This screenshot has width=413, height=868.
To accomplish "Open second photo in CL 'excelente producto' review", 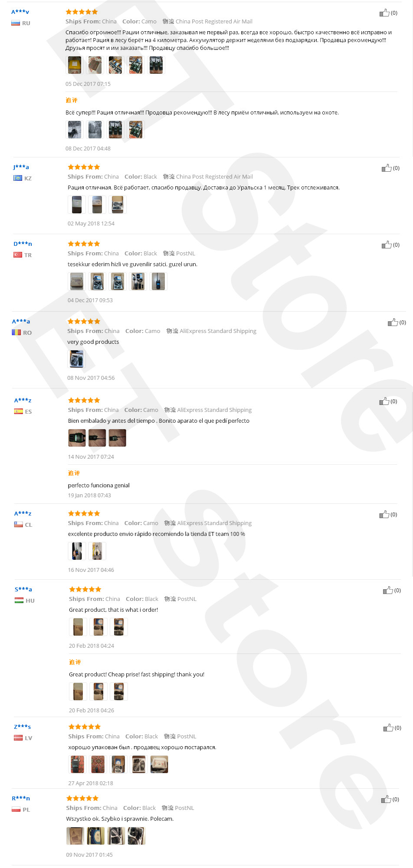I will [97, 551].
